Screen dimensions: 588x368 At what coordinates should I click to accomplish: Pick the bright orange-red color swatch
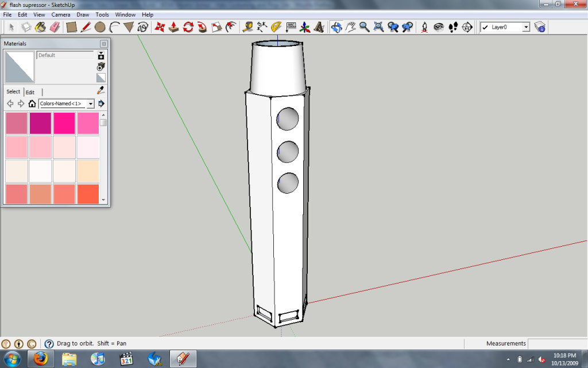tap(88, 194)
